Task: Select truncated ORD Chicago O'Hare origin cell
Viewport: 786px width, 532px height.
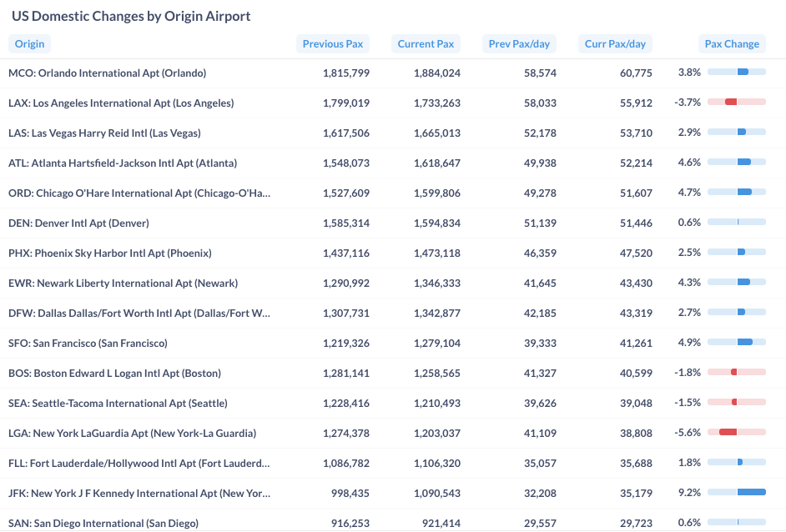Action: coord(139,193)
